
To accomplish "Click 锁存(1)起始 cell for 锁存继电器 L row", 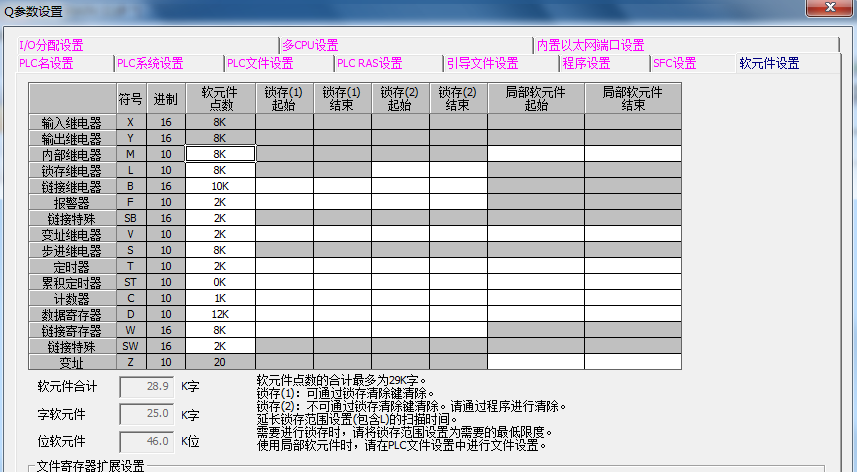I will coord(284,170).
